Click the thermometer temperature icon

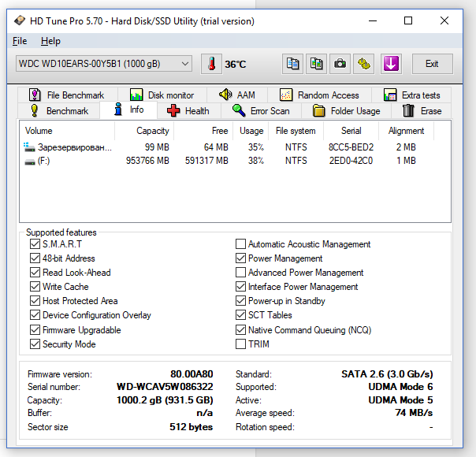click(212, 64)
